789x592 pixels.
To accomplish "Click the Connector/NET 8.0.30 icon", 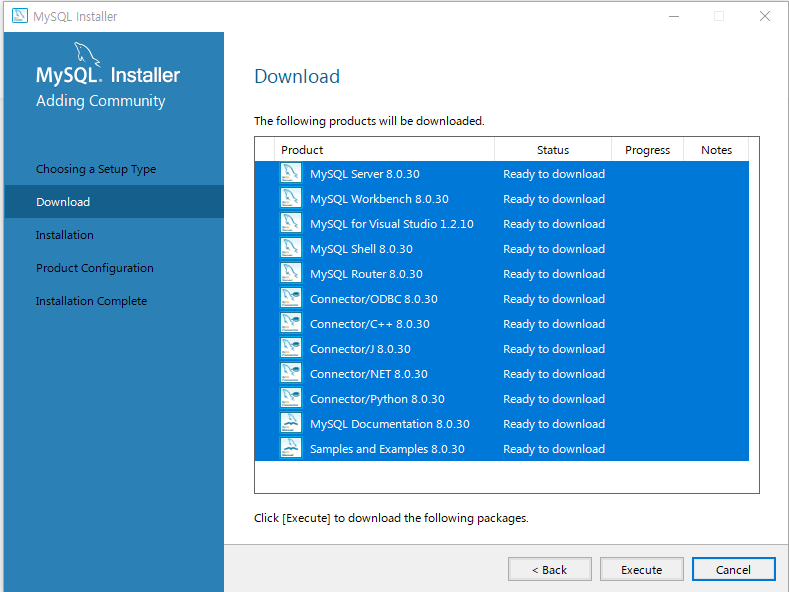I will pyautogui.click(x=291, y=374).
